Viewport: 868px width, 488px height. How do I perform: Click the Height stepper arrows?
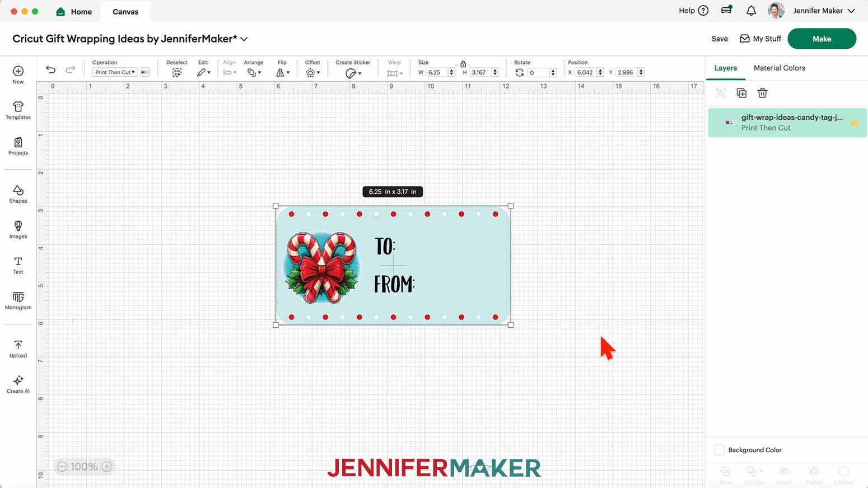pyautogui.click(x=495, y=72)
